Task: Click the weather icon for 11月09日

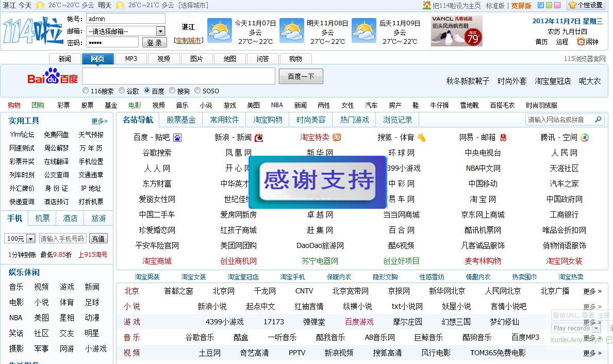Action: click(364, 30)
